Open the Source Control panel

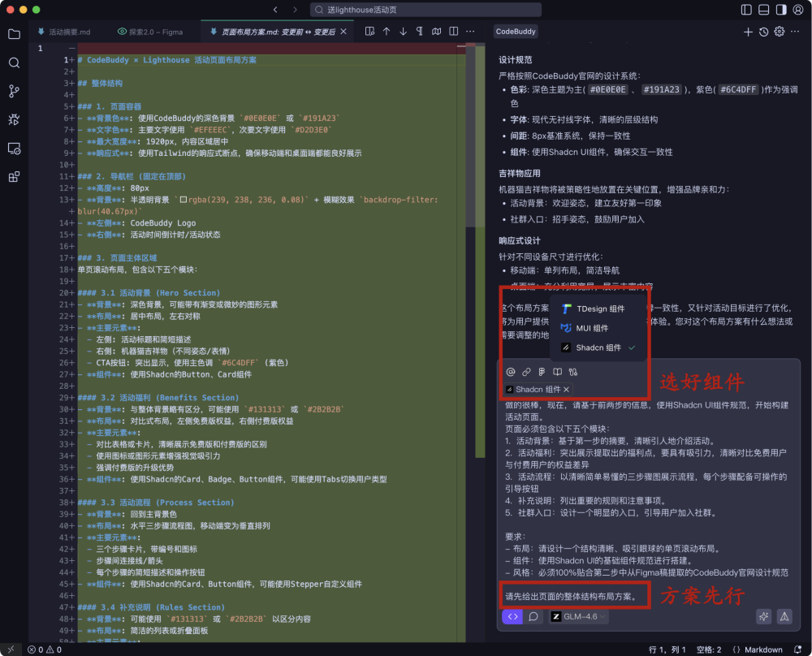pyautogui.click(x=13, y=91)
